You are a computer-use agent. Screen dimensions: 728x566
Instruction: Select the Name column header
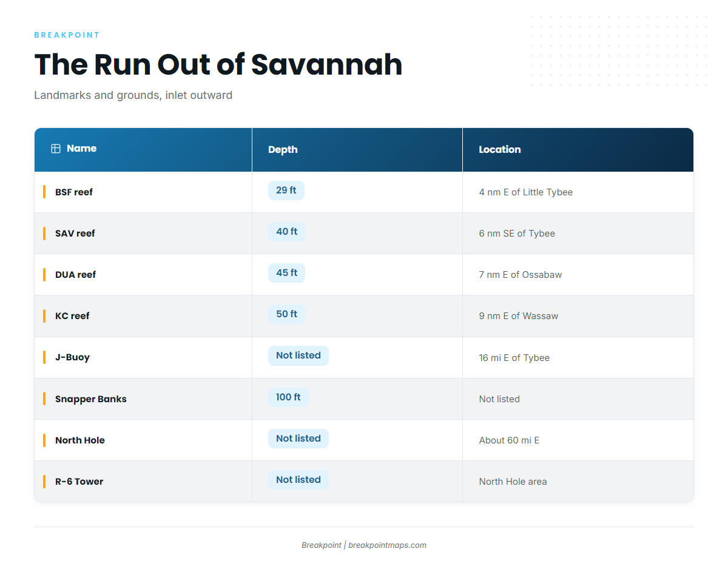(x=143, y=149)
